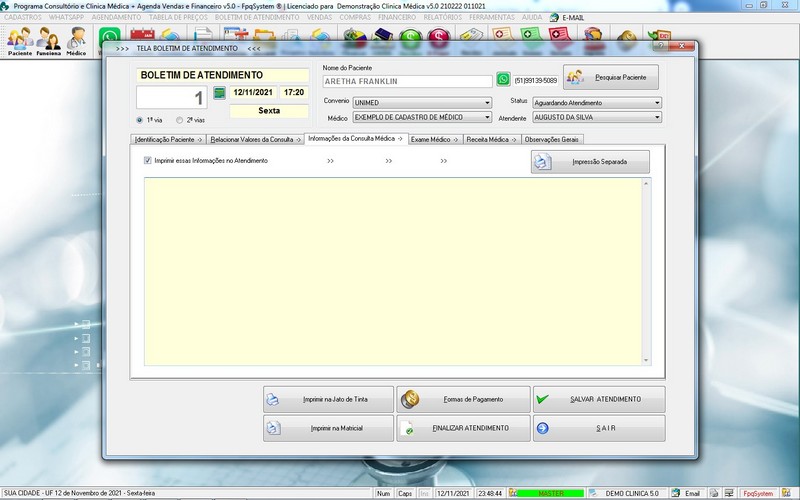Open the E-MAIL menu
The height and width of the screenshot is (500, 800).
click(x=573, y=17)
